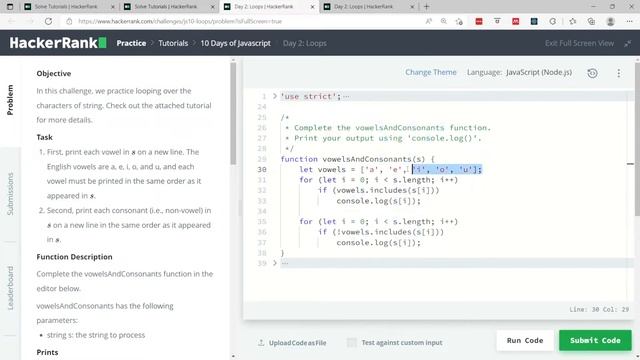Click the page right-side scrollbar
Image resolution: width=640 pixels, height=360 pixels.
click(x=637, y=139)
